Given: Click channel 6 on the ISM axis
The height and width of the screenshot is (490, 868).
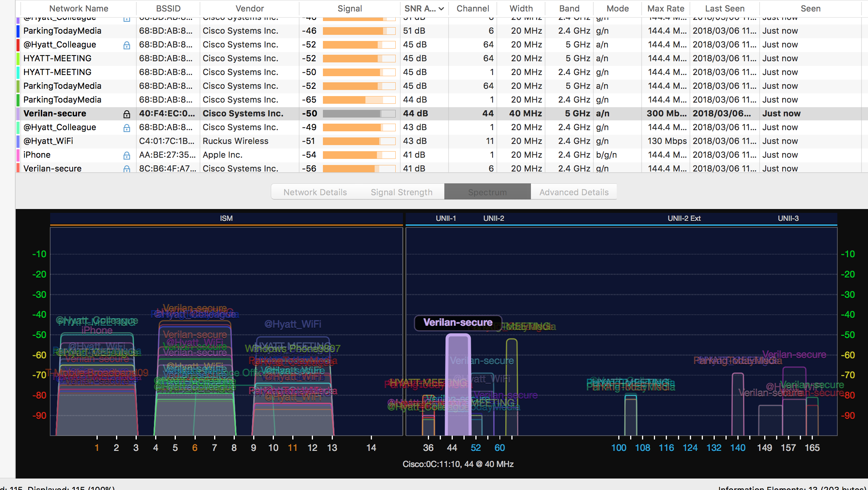Looking at the screenshot, I should 195,448.
